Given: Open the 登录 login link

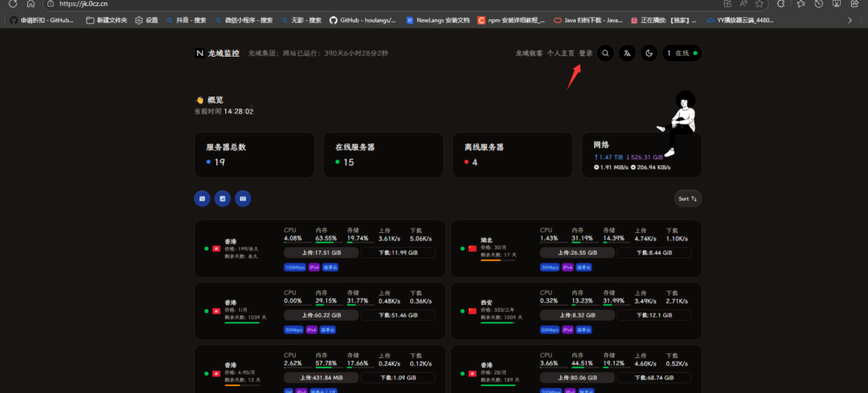Looking at the screenshot, I should click(x=586, y=53).
